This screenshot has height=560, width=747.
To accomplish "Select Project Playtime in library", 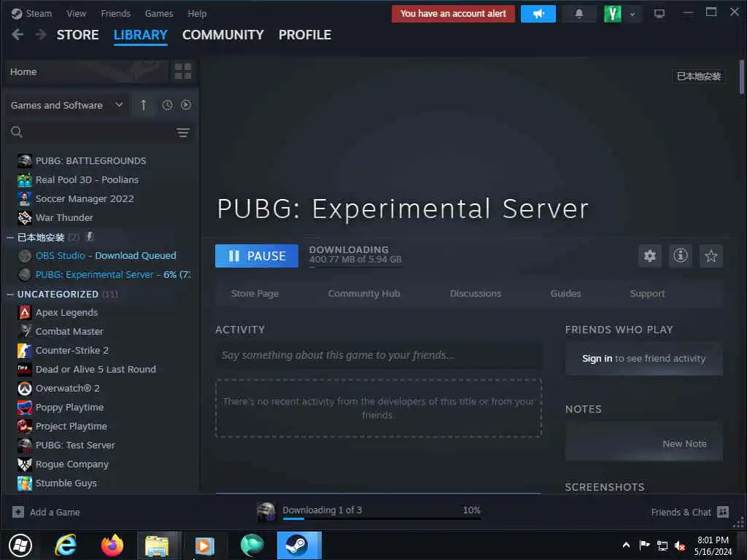I will point(71,426).
